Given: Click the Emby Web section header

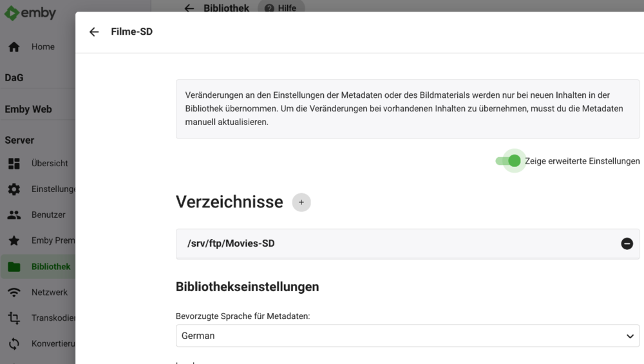Looking at the screenshot, I should click(x=28, y=110).
